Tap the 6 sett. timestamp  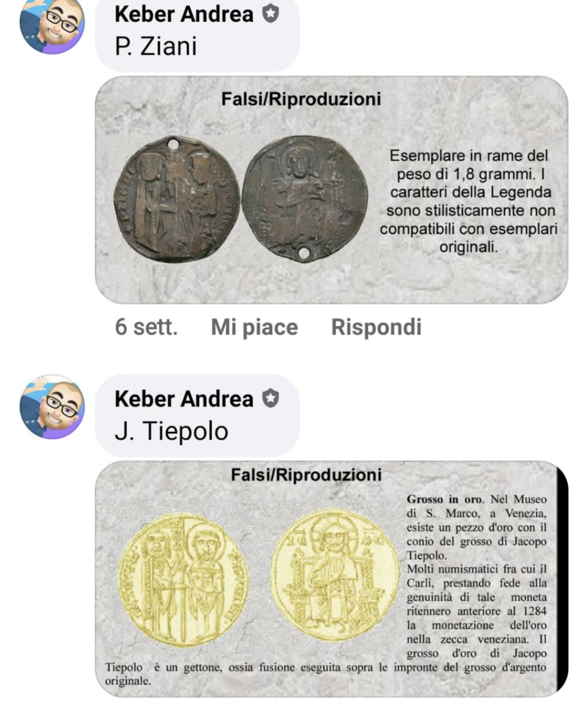coord(146,327)
